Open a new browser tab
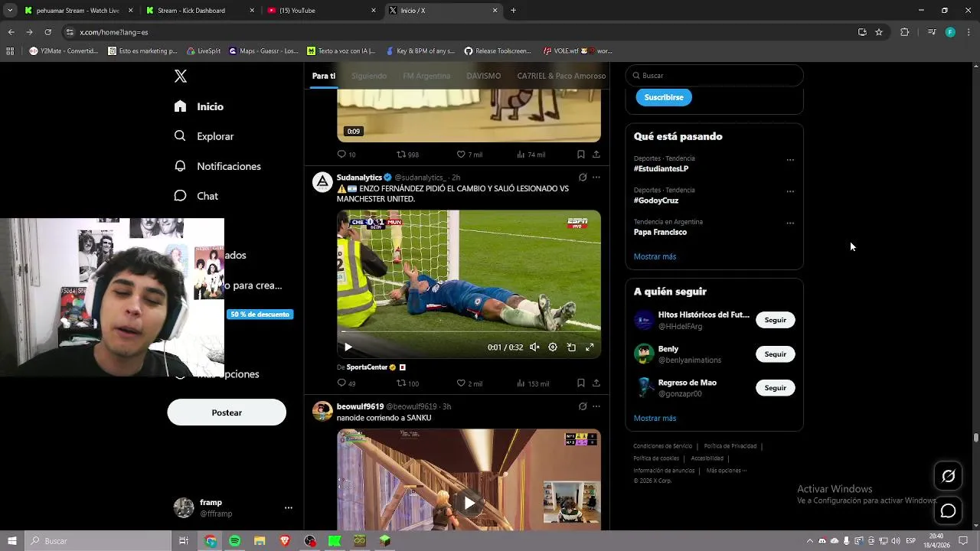 [x=513, y=11]
